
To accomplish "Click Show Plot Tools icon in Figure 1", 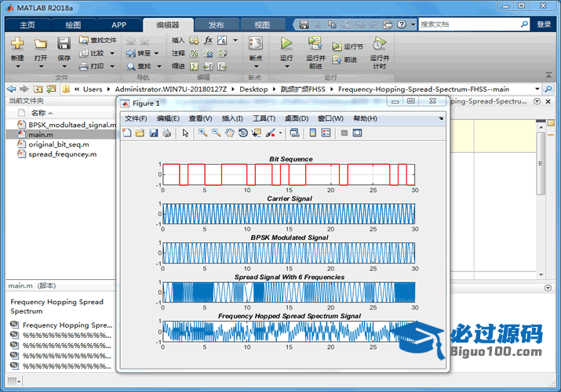I will tap(358, 133).
